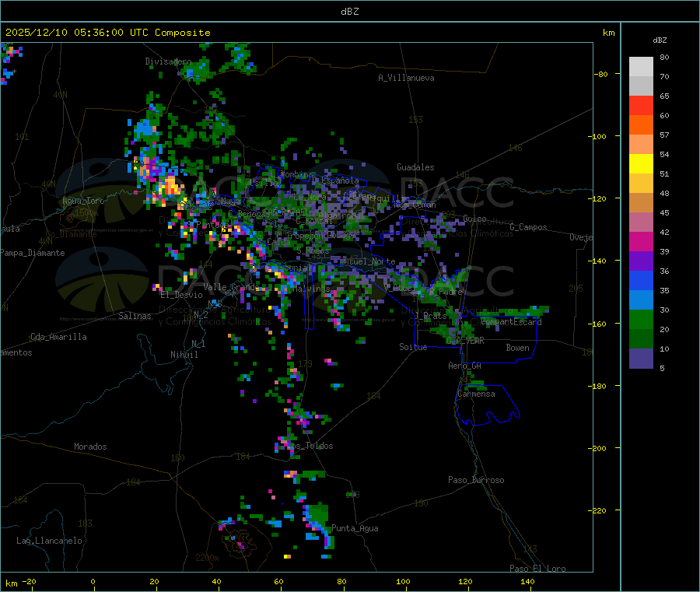Screen dimensions: 700x592
Task: Click the timestamp '2025/12/10 05:36:00 UTC Composite'
Action: pyautogui.click(x=108, y=33)
